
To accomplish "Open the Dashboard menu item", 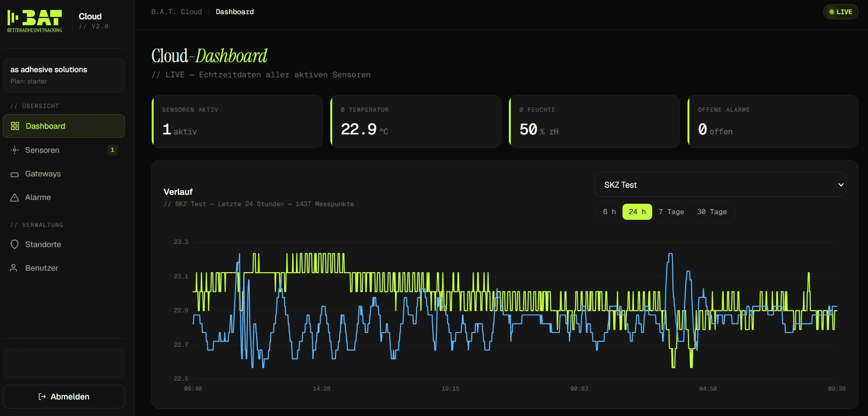I will tap(64, 126).
